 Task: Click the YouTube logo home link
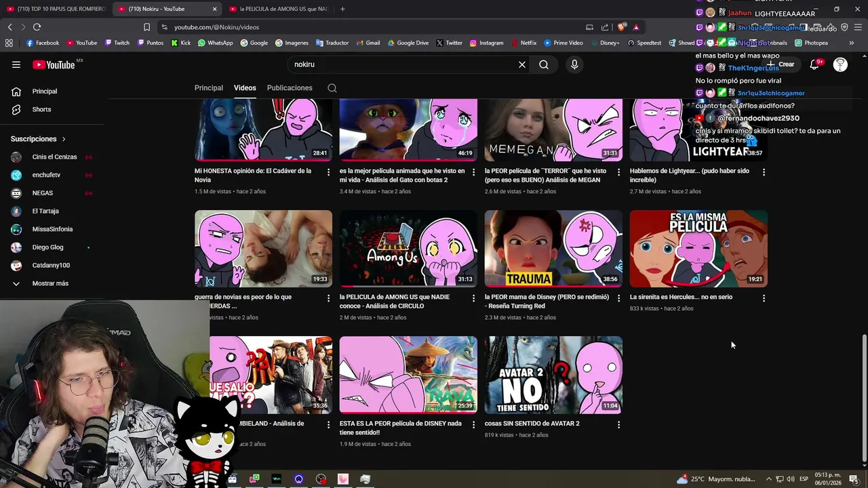point(54,64)
